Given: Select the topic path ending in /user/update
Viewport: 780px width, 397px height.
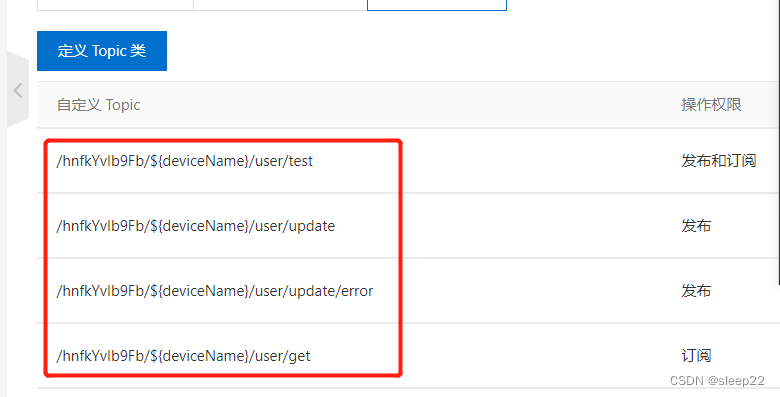Looking at the screenshot, I should (195, 226).
